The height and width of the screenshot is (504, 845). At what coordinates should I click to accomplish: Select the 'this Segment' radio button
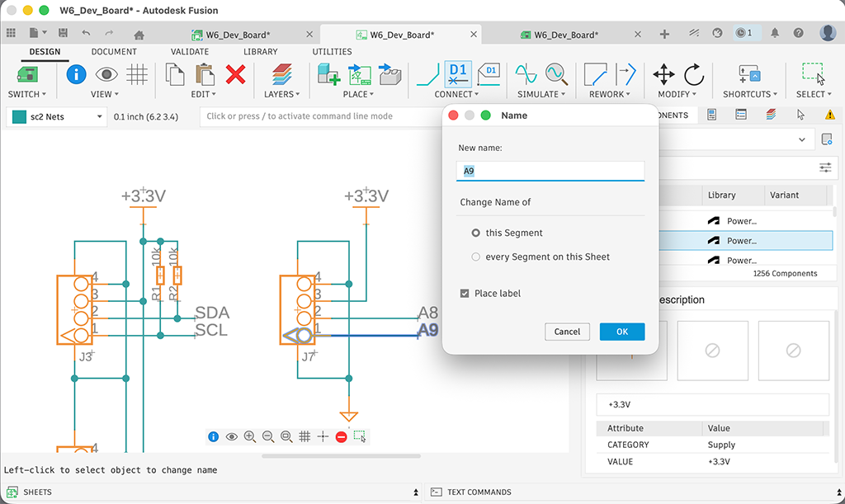[x=476, y=233]
